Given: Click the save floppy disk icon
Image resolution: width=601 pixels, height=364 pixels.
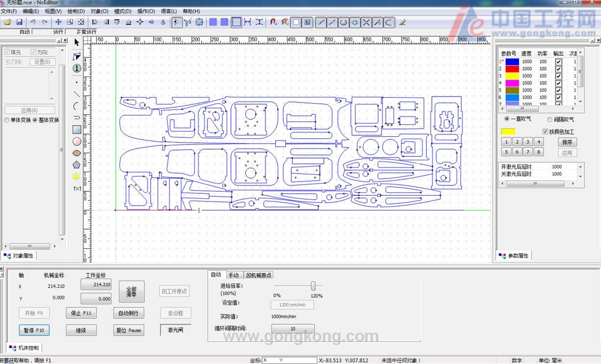Looking at the screenshot, I should coord(19,22).
